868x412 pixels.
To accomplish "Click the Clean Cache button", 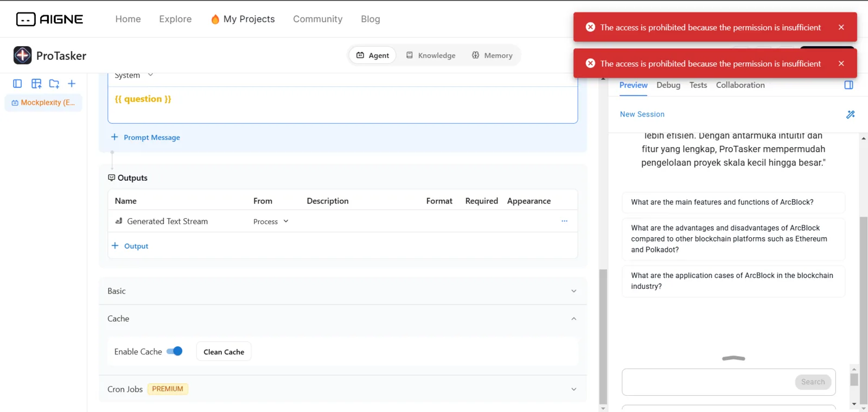I will coord(224,352).
